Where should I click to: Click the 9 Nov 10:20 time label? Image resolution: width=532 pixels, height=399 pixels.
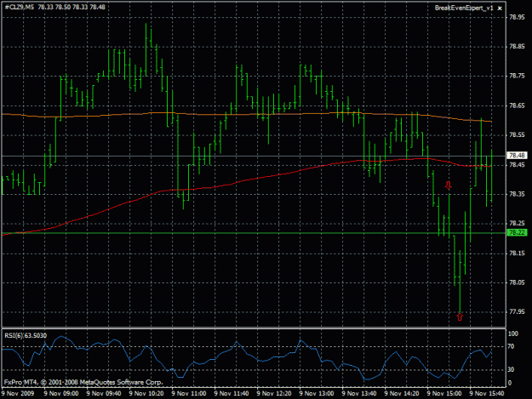tap(146, 393)
